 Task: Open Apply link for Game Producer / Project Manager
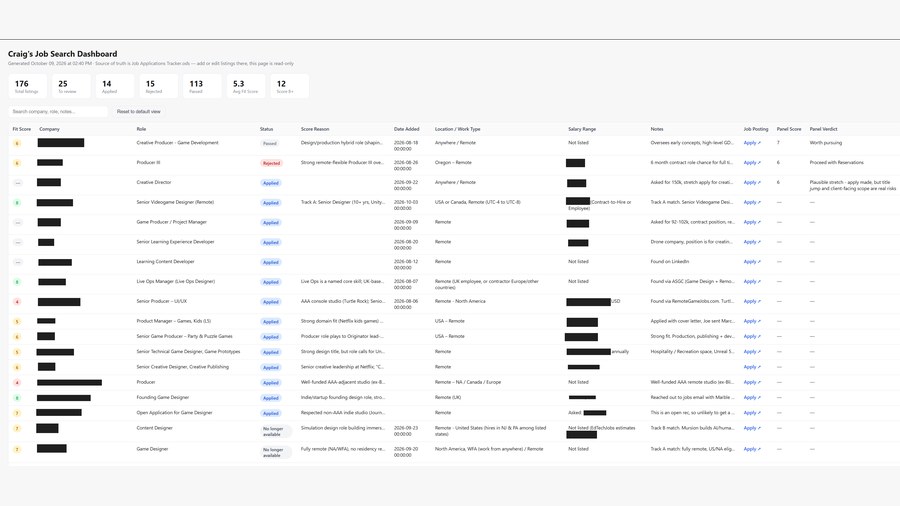[752, 222]
